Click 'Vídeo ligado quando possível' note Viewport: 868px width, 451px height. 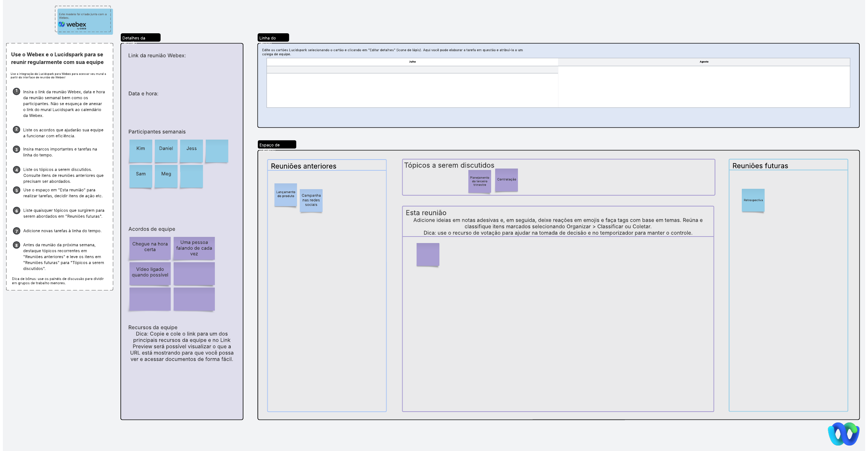pos(150,273)
